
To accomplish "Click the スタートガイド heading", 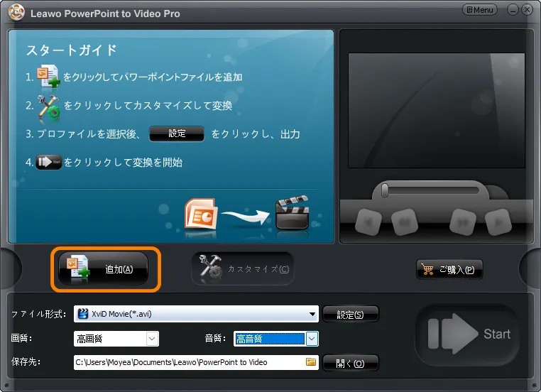I will pyautogui.click(x=72, y=50).
